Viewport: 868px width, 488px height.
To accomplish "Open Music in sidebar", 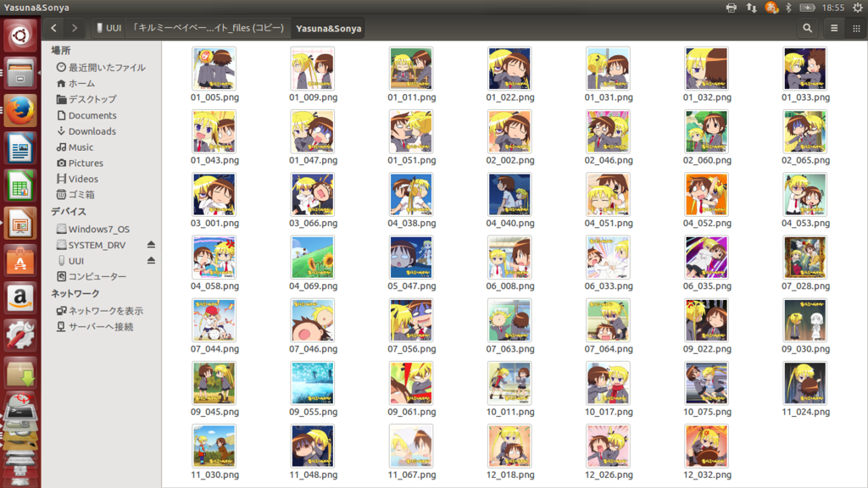I will [75, 147].
